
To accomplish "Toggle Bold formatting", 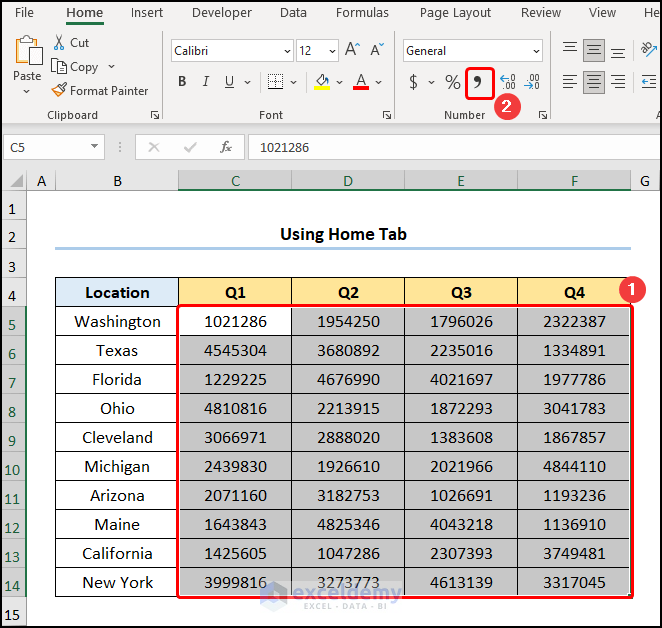I will (182, 82).
